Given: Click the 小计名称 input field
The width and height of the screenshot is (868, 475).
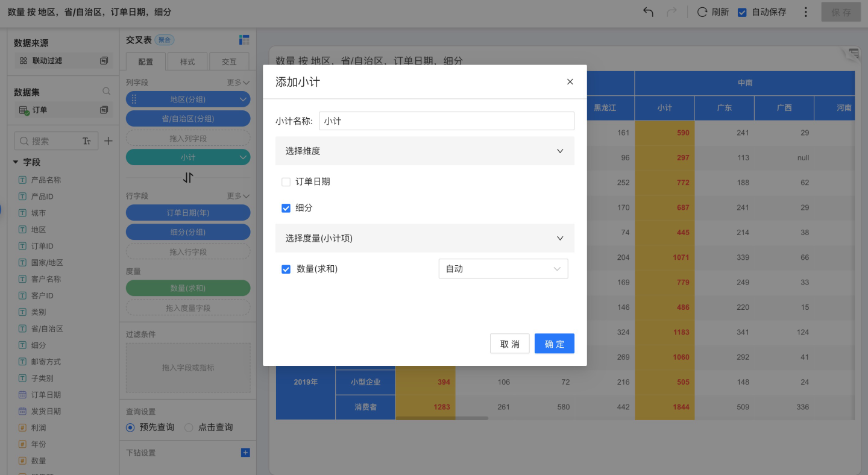Looking at the screenshot, I should tap(446, 121).
